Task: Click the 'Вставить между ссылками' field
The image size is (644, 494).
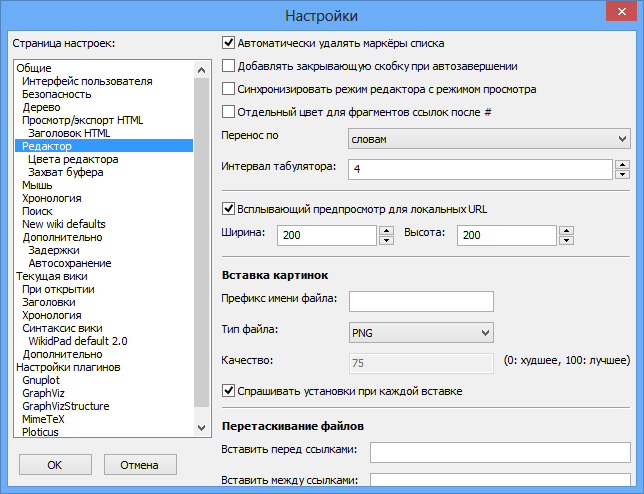Action: click(500, 480)
